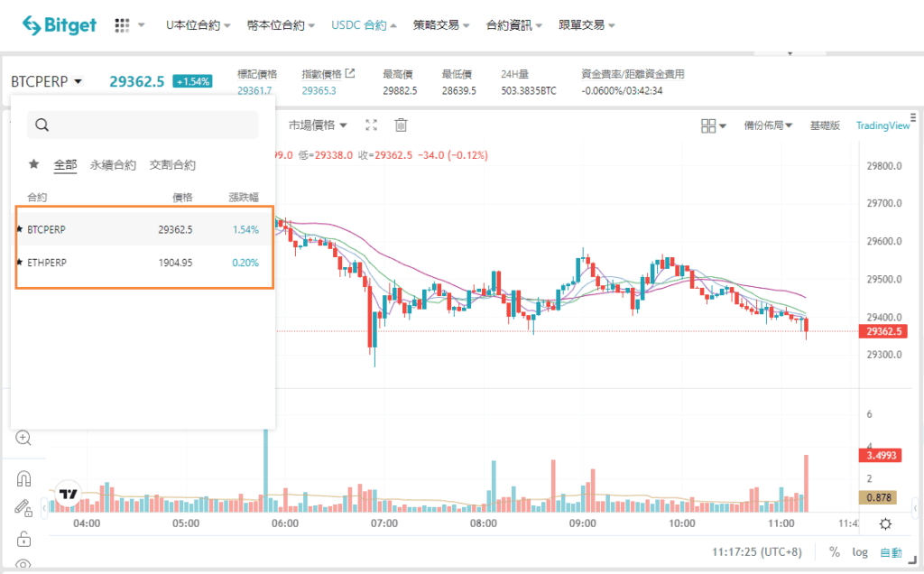Toggle fullscreen chart icon
The image size is (924, 574).
pos(371,125)
